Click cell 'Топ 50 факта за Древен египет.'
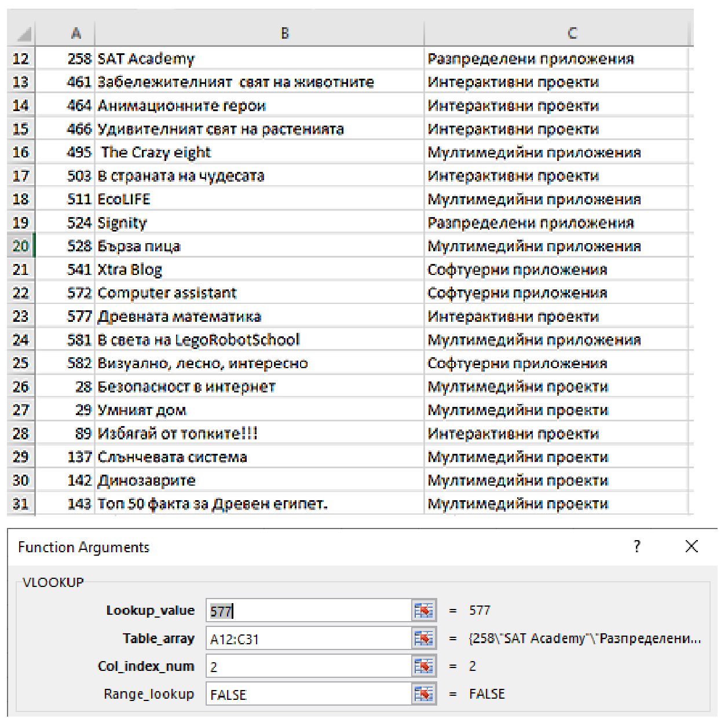The height and width of the screenshot is (723, 728). (259, 504)
